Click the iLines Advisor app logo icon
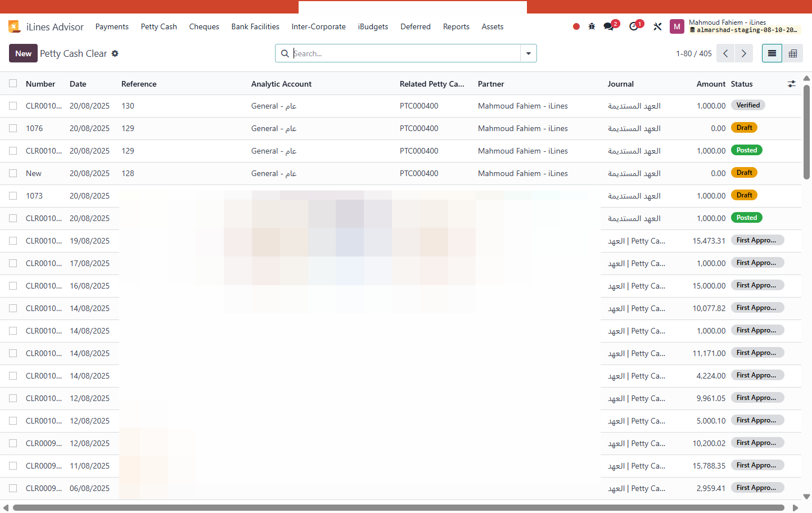812x513 pixels. (x=15, y=26)
